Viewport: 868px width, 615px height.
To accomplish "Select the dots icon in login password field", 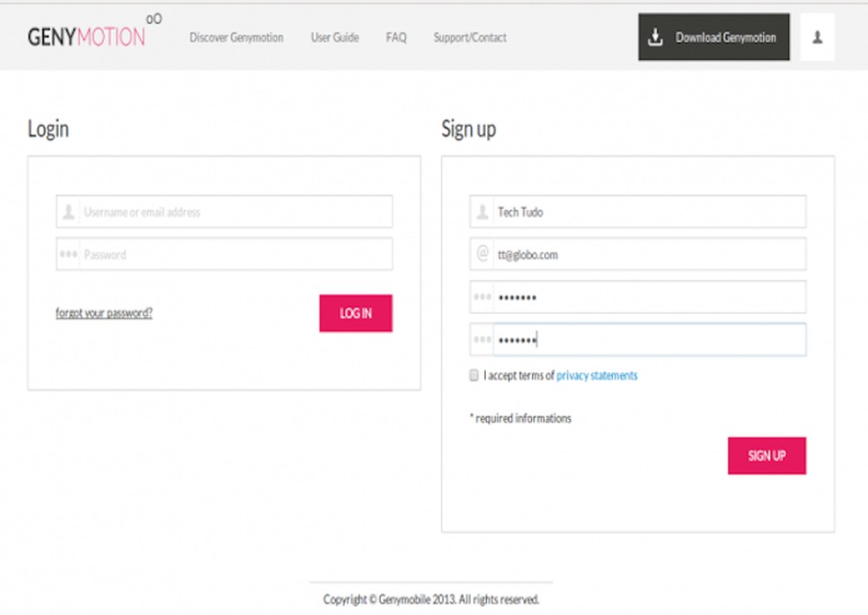I will (69, 254).
